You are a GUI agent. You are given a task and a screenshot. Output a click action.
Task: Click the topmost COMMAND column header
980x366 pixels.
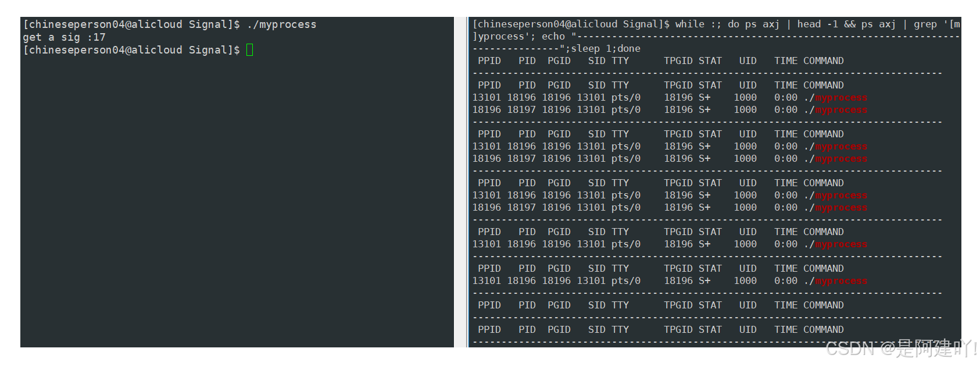pyautogui.click(x=823, y=61)
